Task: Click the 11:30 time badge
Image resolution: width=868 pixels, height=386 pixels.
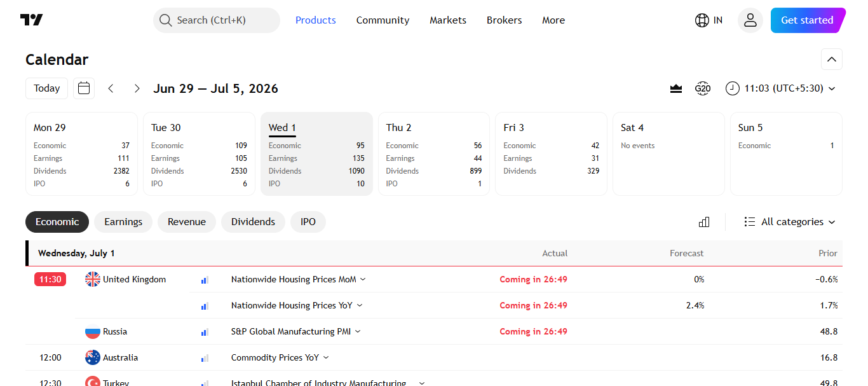Action: click(x=50, y=279)
